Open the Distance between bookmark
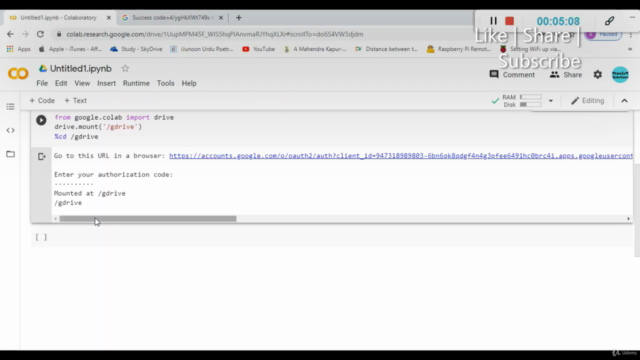 386,49
